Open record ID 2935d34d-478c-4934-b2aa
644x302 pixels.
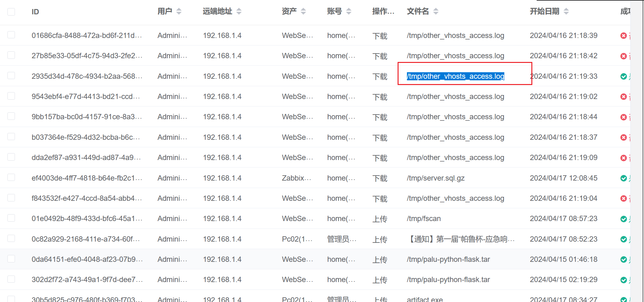[86, 76]
